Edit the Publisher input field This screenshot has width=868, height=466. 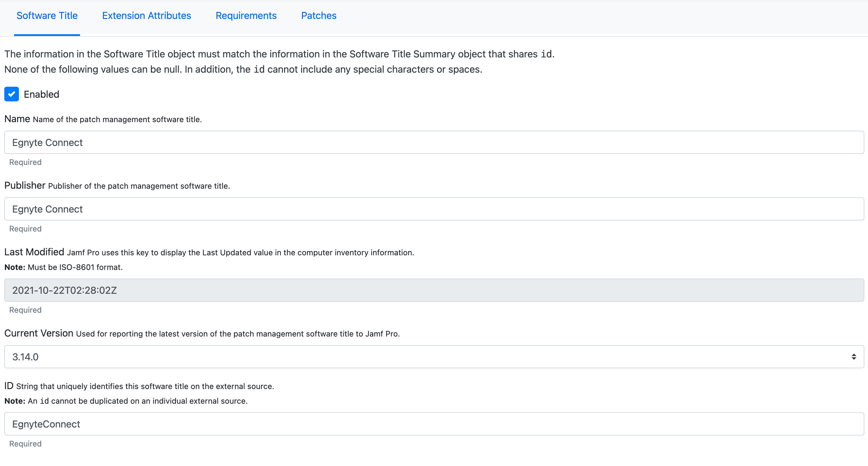(x=434, y=209)
